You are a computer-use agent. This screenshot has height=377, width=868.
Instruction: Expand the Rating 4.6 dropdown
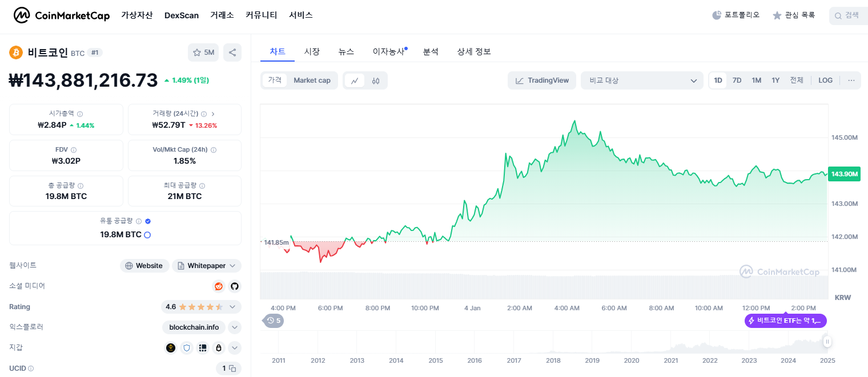click(201, 307)
